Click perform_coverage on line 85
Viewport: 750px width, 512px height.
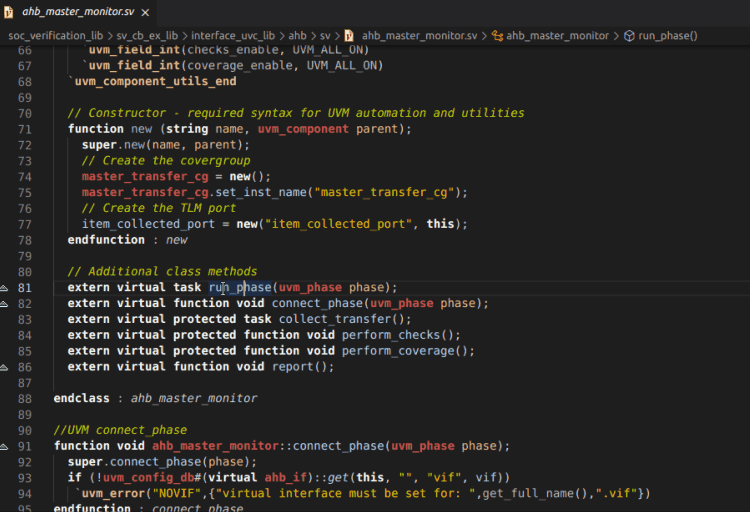pyautogui.click(x=398, y=350)
